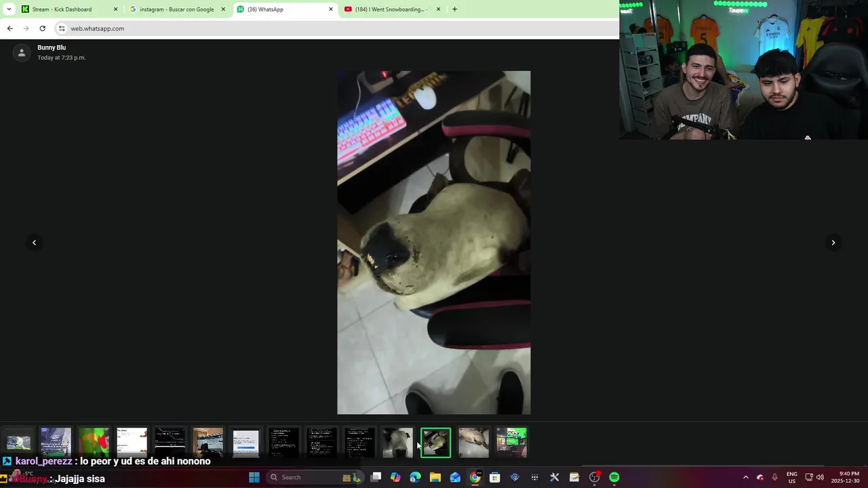The image size is (868, 488).
Task: Close the Kick Dashboard tab
Action: 115,9
